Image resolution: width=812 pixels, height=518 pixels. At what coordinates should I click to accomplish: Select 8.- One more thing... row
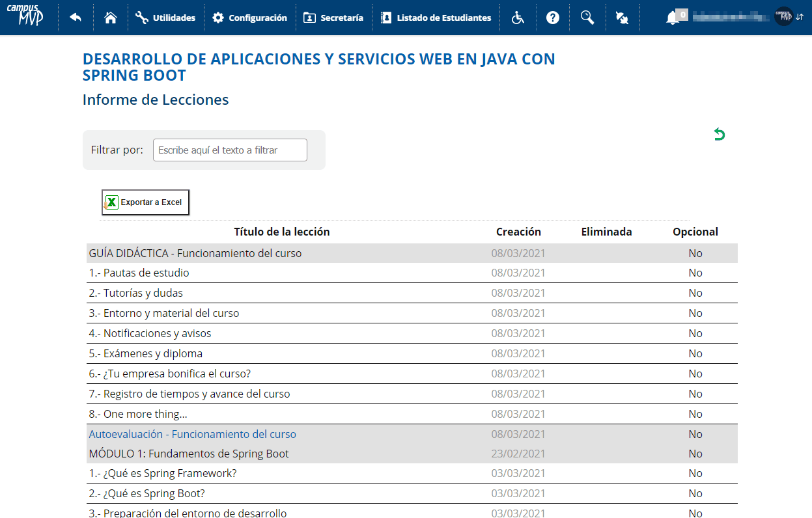click(x=412, y=414)
